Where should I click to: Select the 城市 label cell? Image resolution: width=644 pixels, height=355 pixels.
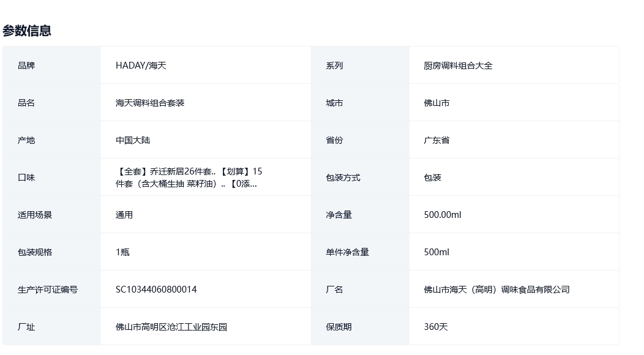coord(360,103)
